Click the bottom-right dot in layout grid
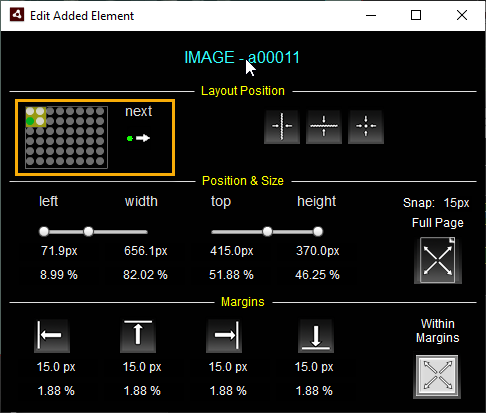Image resolution: width=486 pixels, height=413 pixels. click(x=100, y=161)
